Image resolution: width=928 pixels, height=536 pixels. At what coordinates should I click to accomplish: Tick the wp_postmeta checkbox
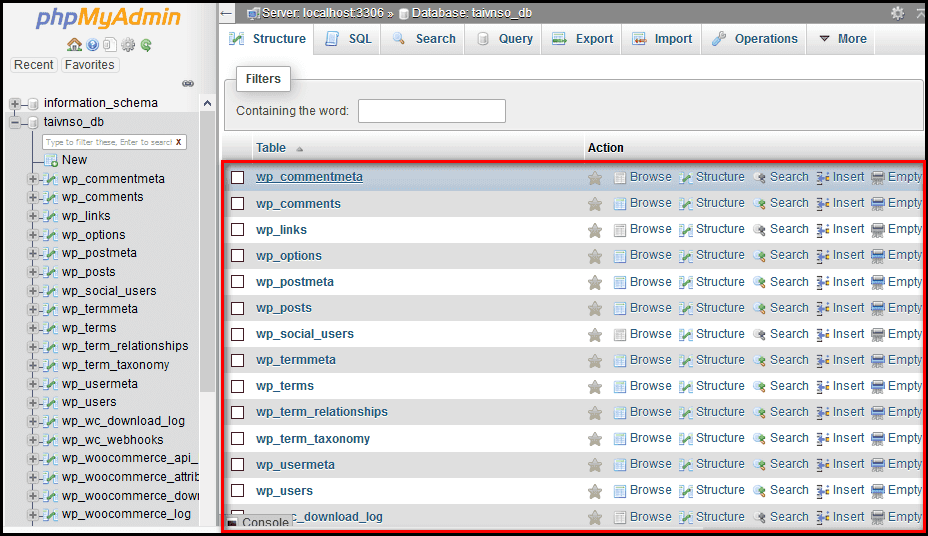(237, 282)
